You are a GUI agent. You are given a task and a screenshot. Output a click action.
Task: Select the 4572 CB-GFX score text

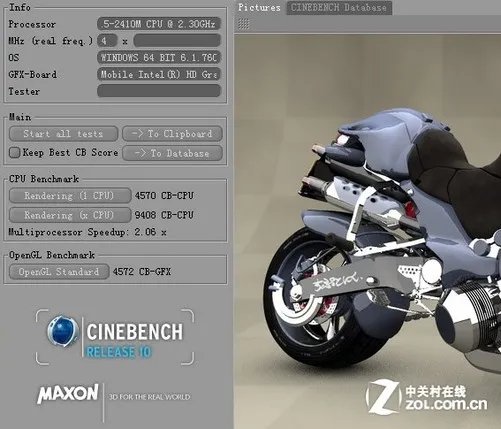[142, 272]
